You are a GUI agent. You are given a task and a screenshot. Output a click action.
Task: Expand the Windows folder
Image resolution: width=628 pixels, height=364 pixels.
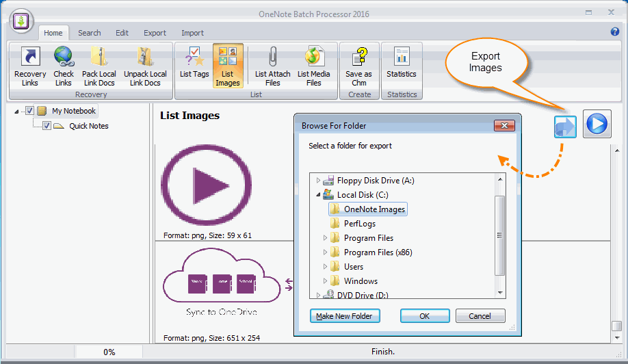(x=325, y=281)
